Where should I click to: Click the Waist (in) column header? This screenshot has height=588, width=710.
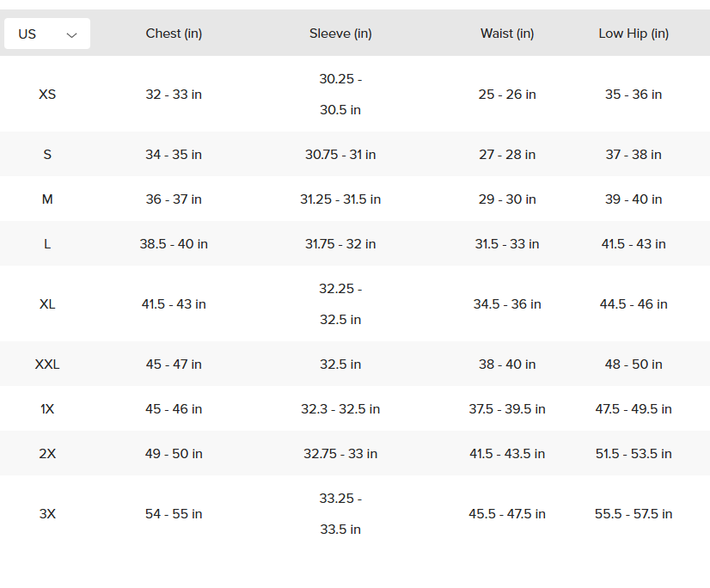pyautogui.click(x=507, y=34)
